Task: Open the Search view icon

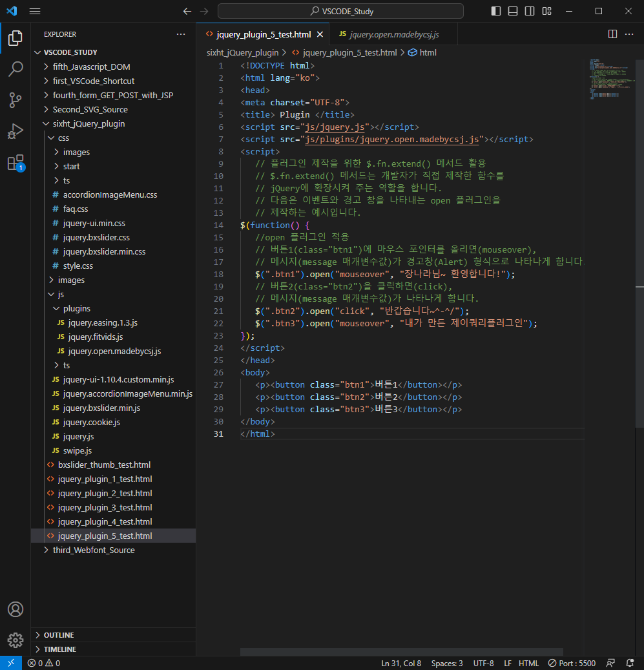Action: [x=16, y=68]
